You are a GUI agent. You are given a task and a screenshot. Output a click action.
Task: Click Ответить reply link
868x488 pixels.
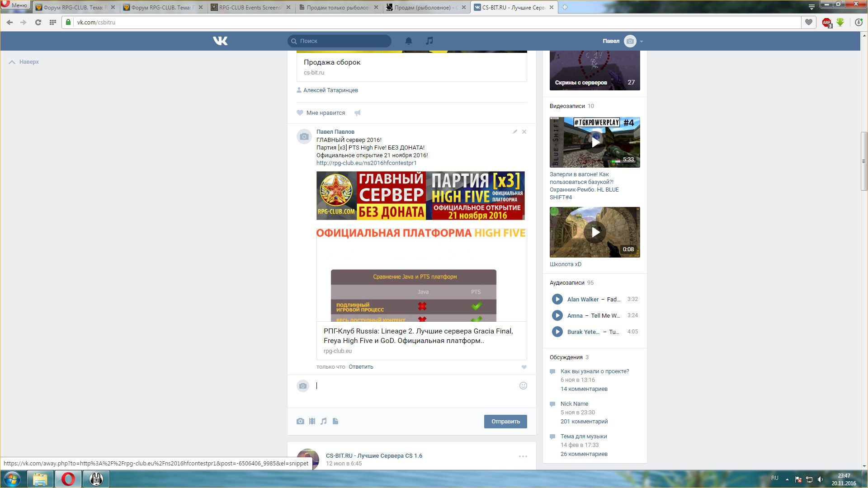coord(361,367)
